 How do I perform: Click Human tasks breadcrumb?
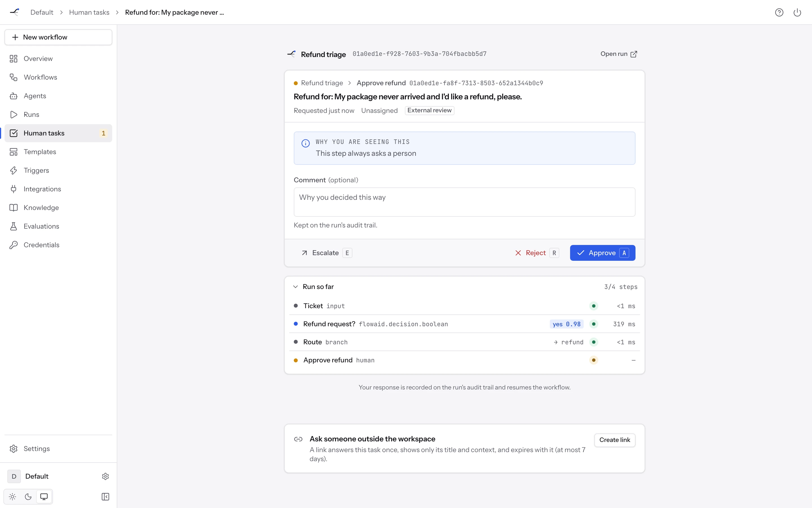[x=89, y=12]
